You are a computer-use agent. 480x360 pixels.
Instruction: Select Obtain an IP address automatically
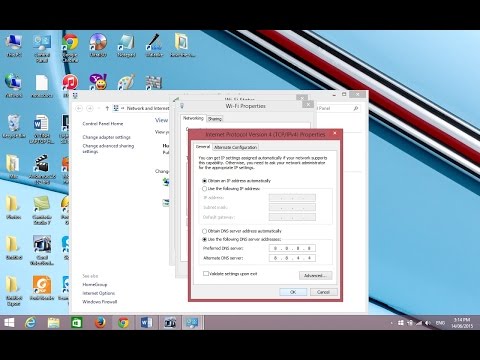(204, 181)
